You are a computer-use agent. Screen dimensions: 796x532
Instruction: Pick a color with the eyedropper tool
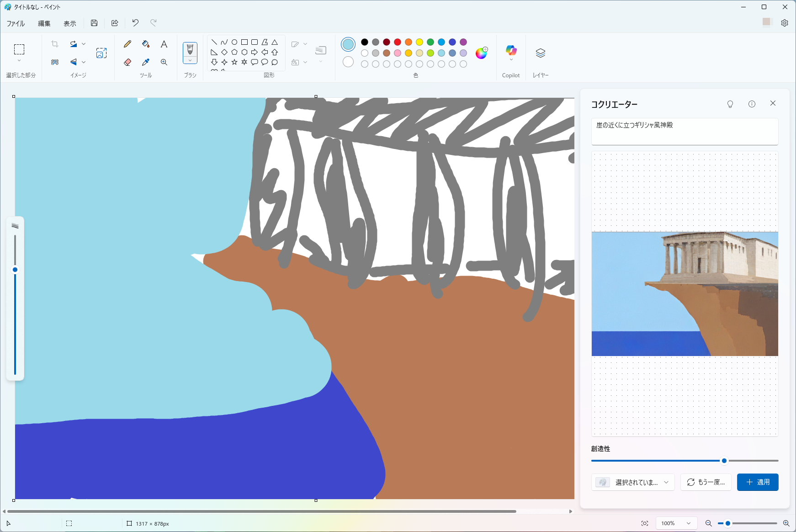click(x=146, y=62)
